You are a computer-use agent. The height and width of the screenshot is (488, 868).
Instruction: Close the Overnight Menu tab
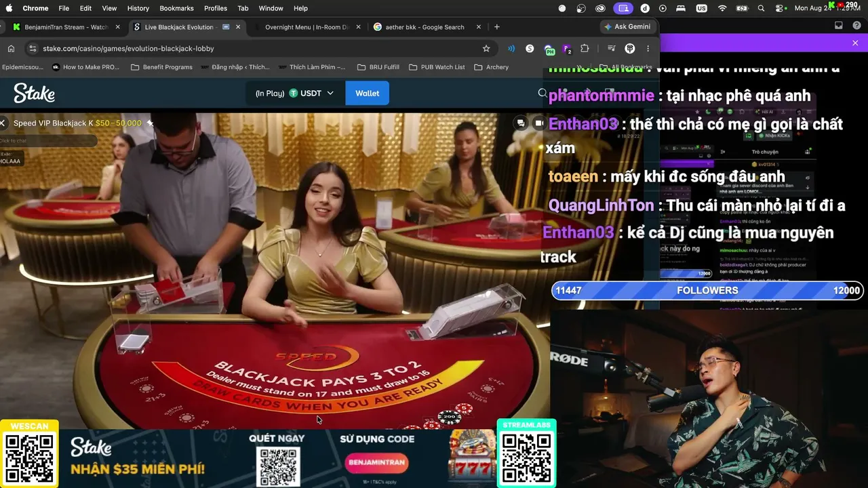(x=358, y=27)
